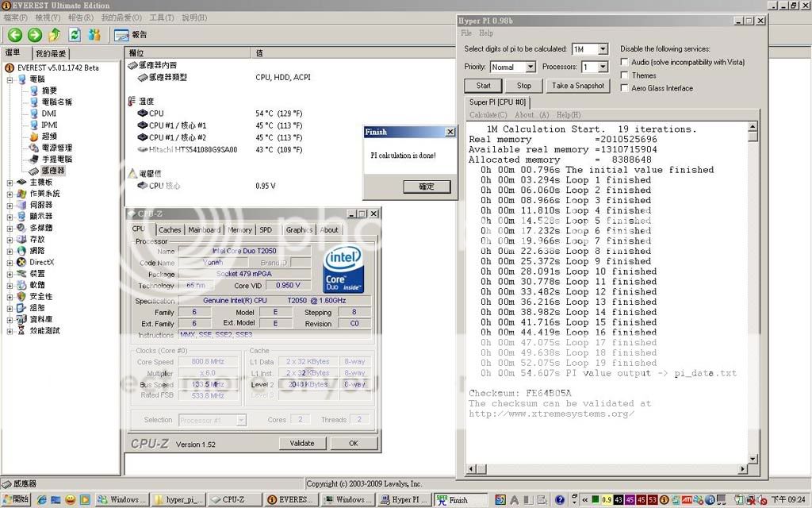The image size is (812, 508).
Task: Select the Super PI [CPU #0] tab
Action: pos(497,102)
